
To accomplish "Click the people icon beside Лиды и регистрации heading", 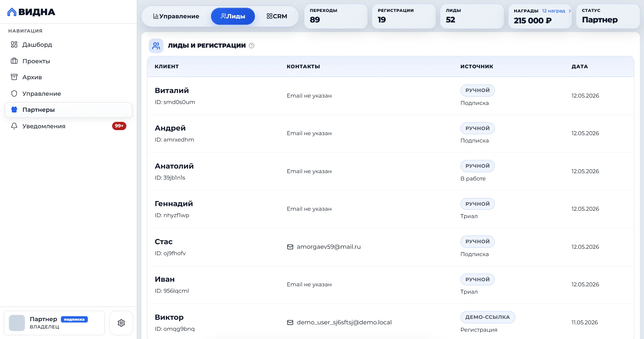I will pos(156,46).
